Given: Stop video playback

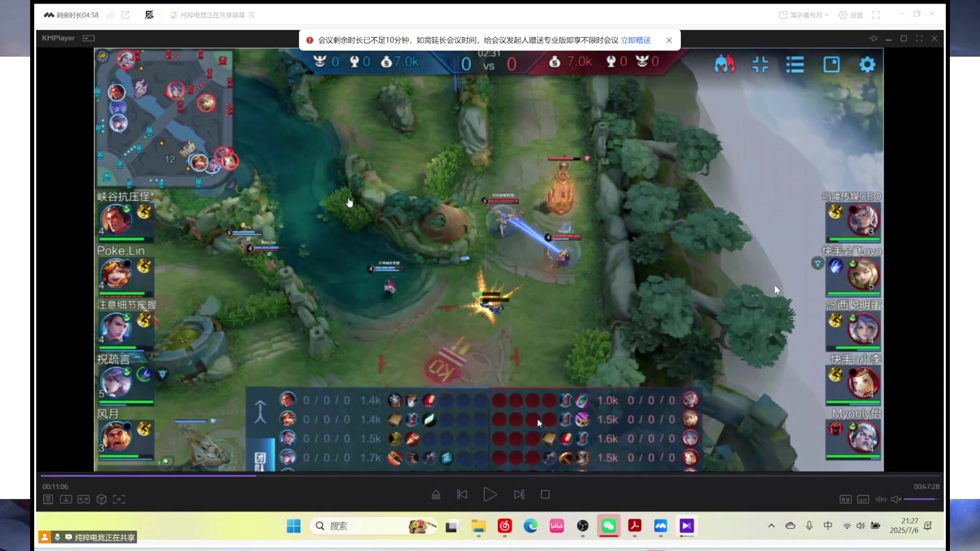Looking at the screenshot, I should [545, 494].
